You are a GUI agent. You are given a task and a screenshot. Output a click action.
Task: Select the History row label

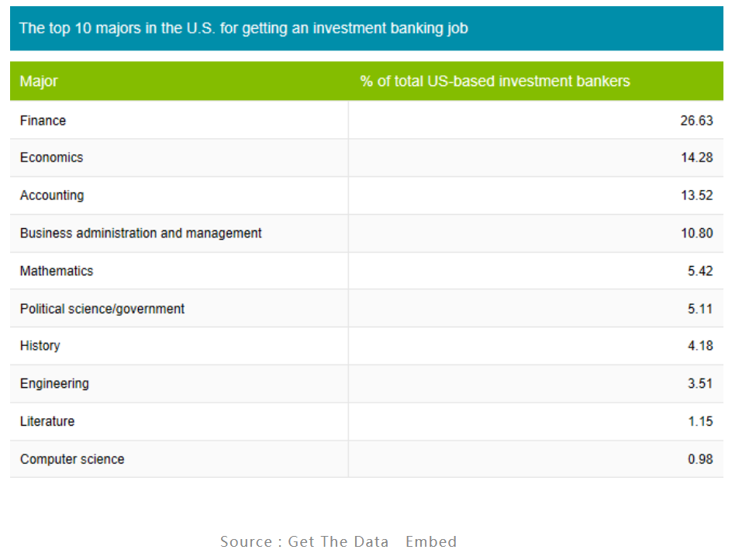(x=40, y=346)
